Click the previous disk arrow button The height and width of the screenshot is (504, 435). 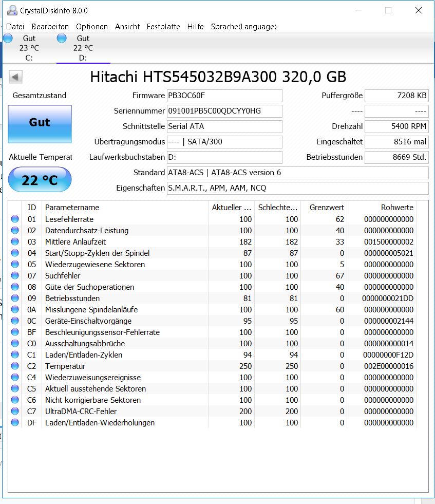click(x=15, y=77)
